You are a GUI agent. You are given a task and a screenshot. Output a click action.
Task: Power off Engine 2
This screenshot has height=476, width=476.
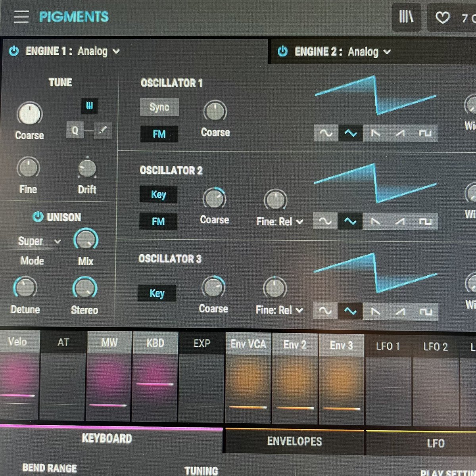[283, 51]
